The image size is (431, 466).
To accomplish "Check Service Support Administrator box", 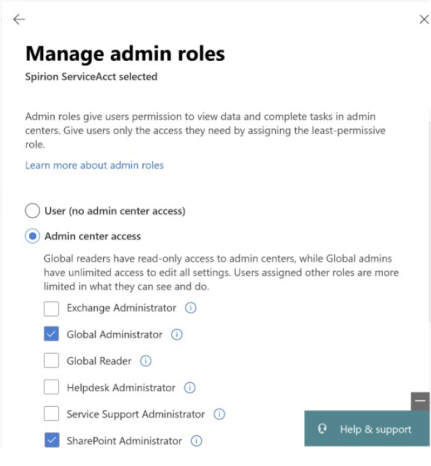I will pyautogui.click(x=51, y=414).
